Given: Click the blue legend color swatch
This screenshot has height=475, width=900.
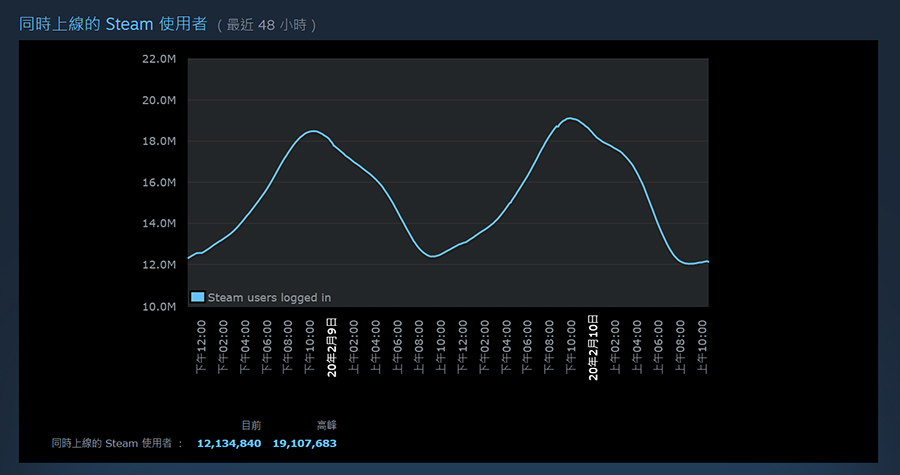Looking at the screenshot, I should pos(197,297).
